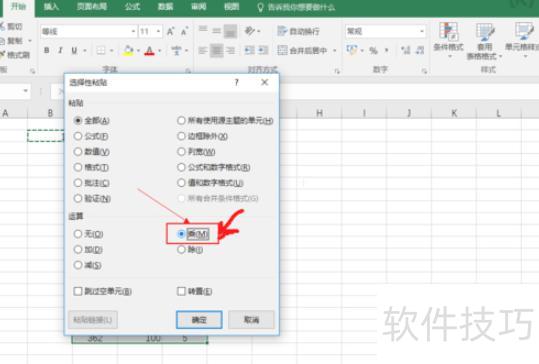The width and height of the screenshot is (539, 364).
Task: Select Multiply (乘) operation
Action: pyautogui.click(x=181, y=234)
